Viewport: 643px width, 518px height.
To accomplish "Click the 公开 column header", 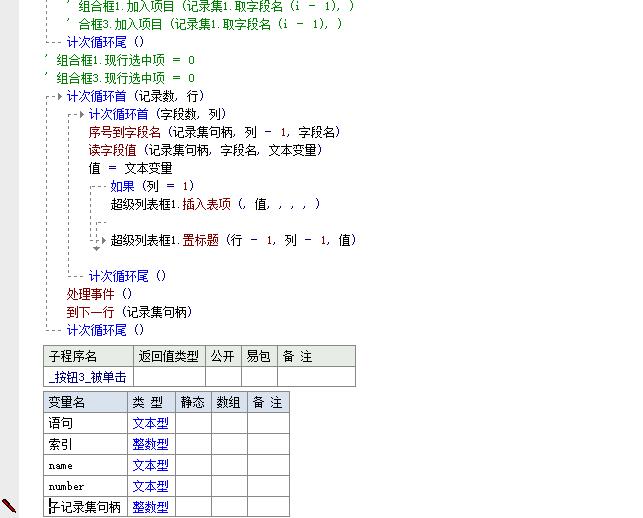I will tap(223, 356).
